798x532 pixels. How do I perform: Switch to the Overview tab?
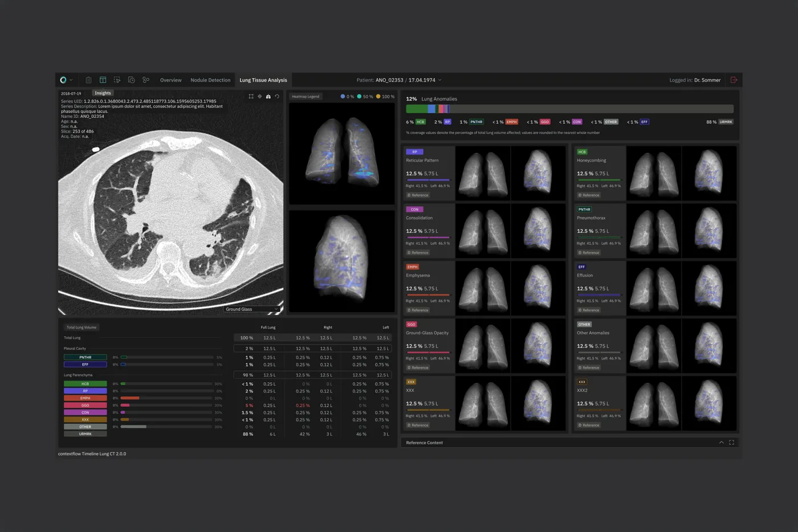[171, 80]
